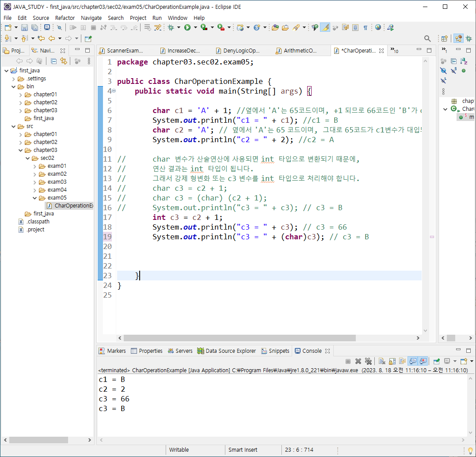This screenshot has height=457, width=476.
Task: Click the Next Annotation arrow icon
Action: (8, 38)
